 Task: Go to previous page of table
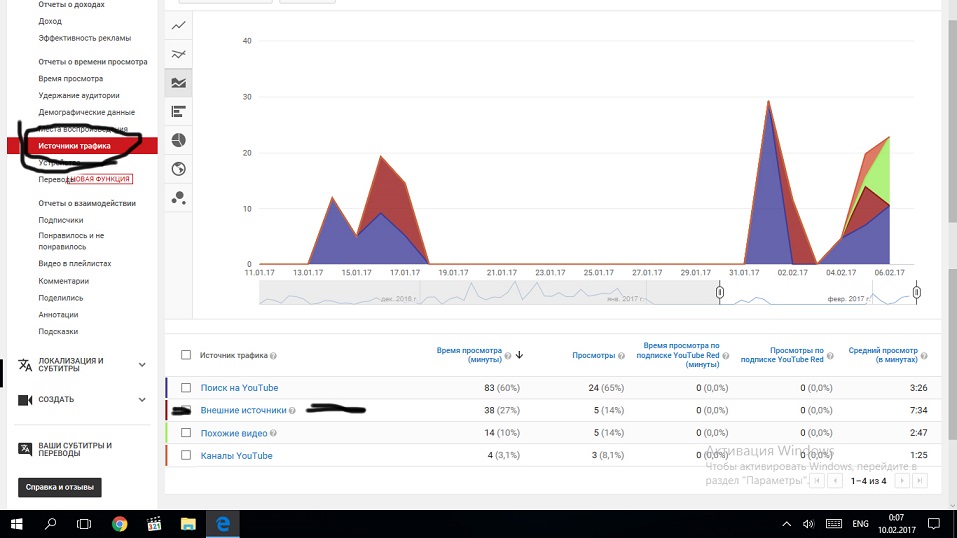click(x=835, y=481)
